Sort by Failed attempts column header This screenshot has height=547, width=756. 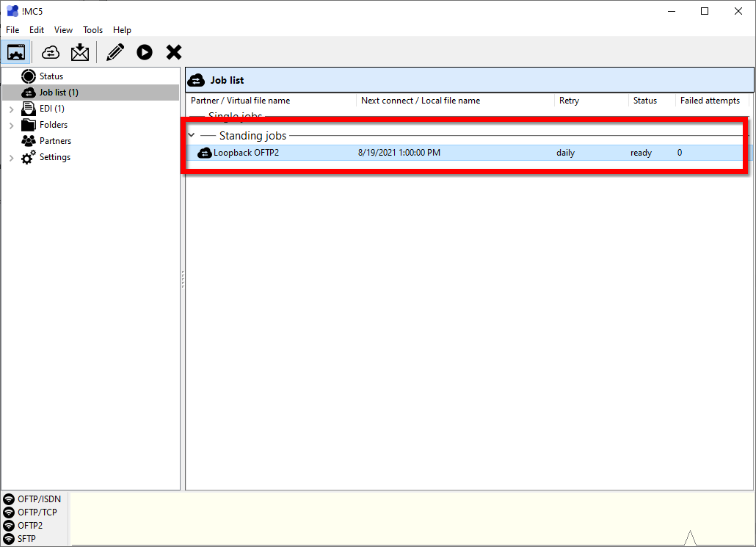point(712,101)
